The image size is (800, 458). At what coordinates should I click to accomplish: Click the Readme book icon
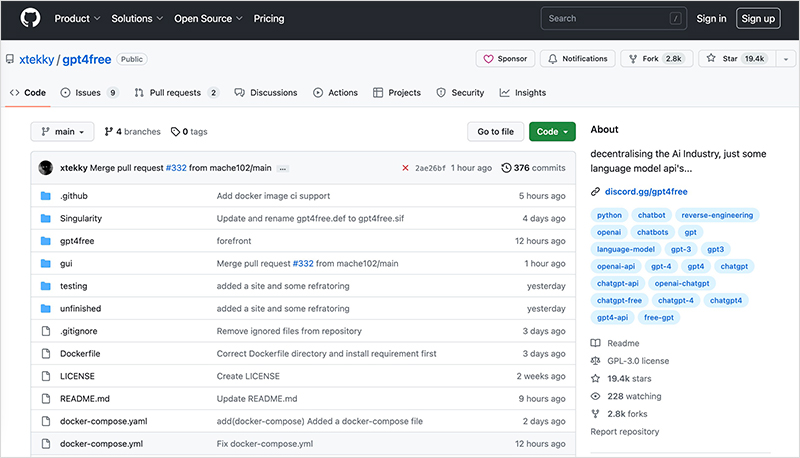[x=595, y=343]
